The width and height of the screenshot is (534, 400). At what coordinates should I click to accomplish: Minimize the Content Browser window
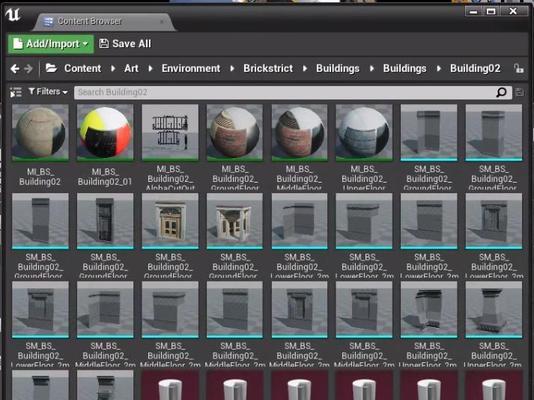click(474, 12)
